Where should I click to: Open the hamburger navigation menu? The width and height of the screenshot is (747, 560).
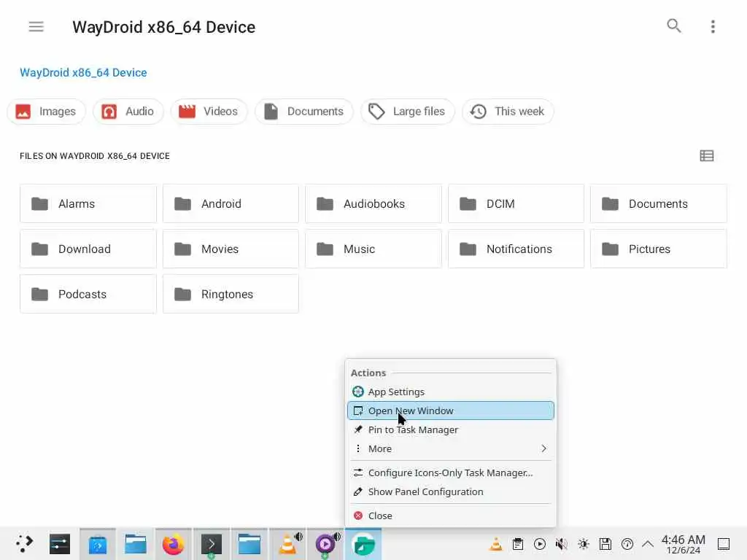coord(36,27)
